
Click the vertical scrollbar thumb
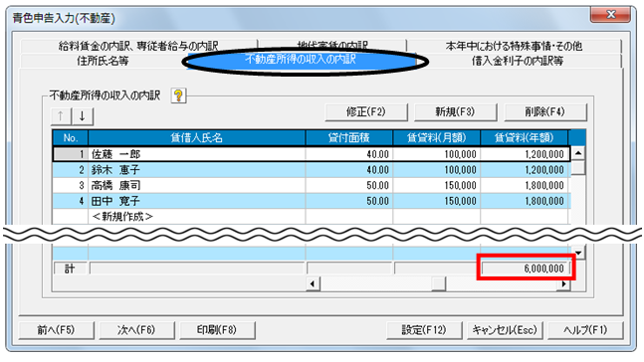[578, 168]
